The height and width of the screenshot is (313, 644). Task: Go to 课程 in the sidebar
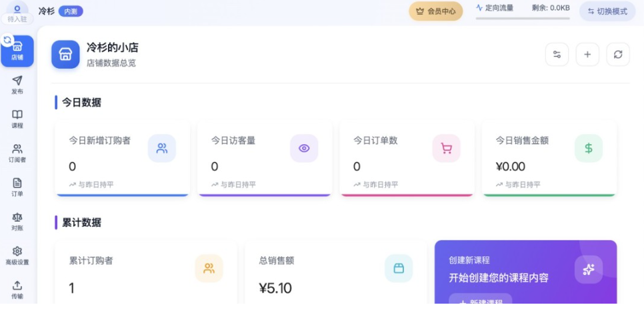[17, 119]
